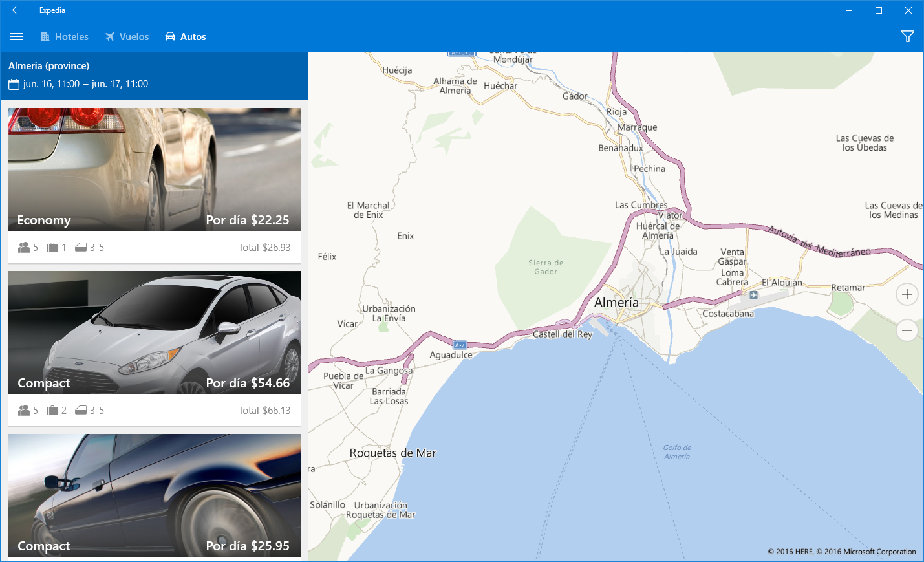
Task: Click the Total $26.93 price
Action: coord(264,248)
